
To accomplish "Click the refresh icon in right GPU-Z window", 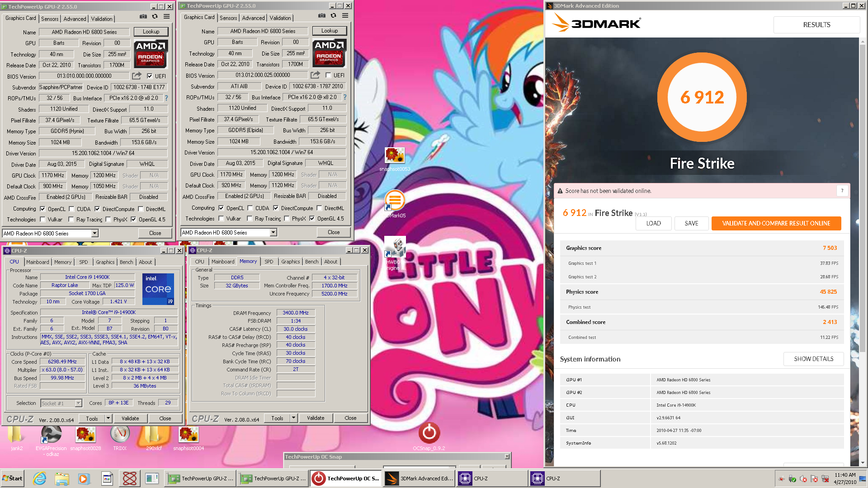I will coord(334,15).
